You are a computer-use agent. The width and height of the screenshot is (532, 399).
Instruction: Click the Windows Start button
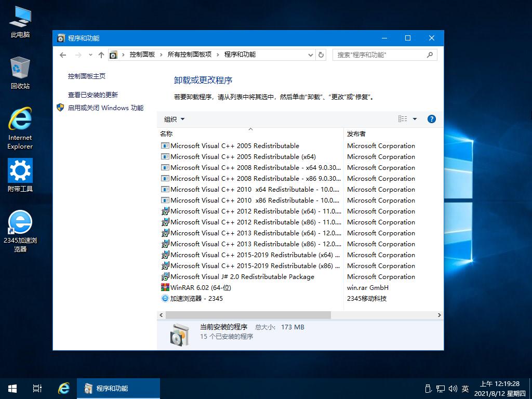pyautogui.click(x=12, y=389)
